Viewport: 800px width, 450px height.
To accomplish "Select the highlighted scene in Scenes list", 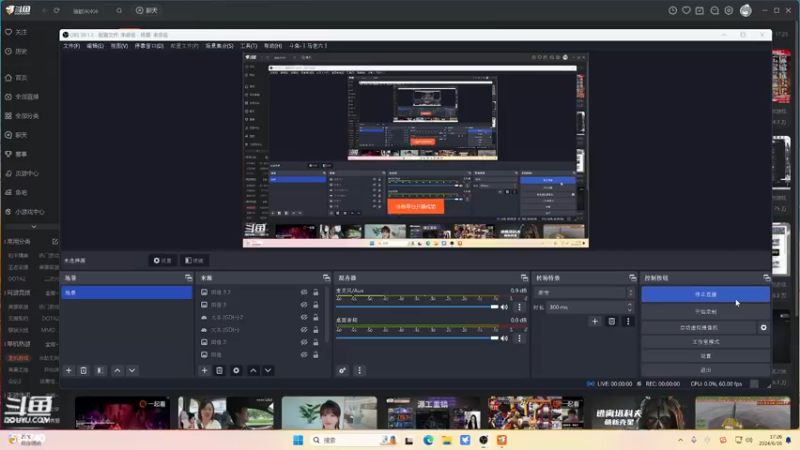I will tap(127, 292).
